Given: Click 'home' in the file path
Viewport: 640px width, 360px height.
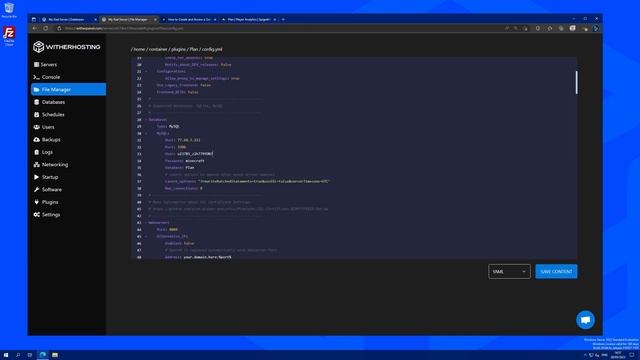Looking at the screenshot, I should (139, 49).
